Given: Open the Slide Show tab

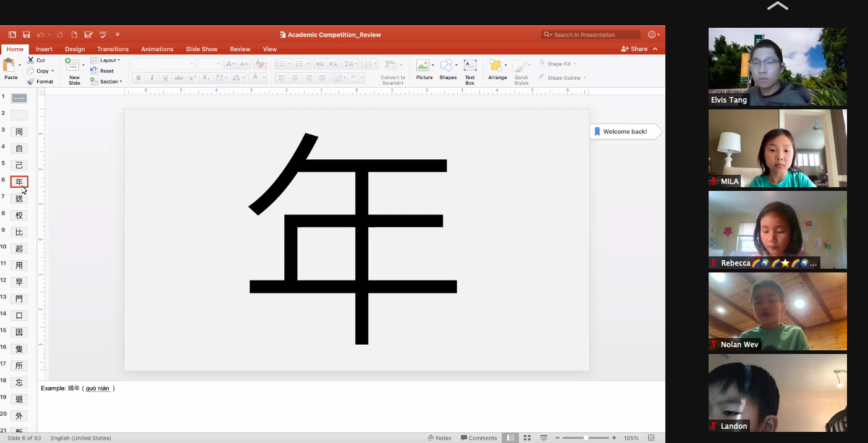Looking at the screenshot, I should coord(201,49).
